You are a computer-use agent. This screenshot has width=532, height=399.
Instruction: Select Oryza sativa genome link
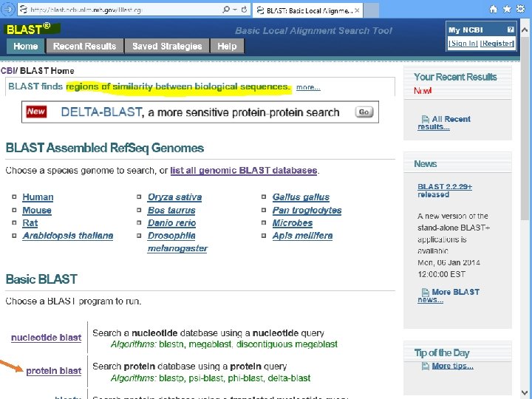(174, 197)
